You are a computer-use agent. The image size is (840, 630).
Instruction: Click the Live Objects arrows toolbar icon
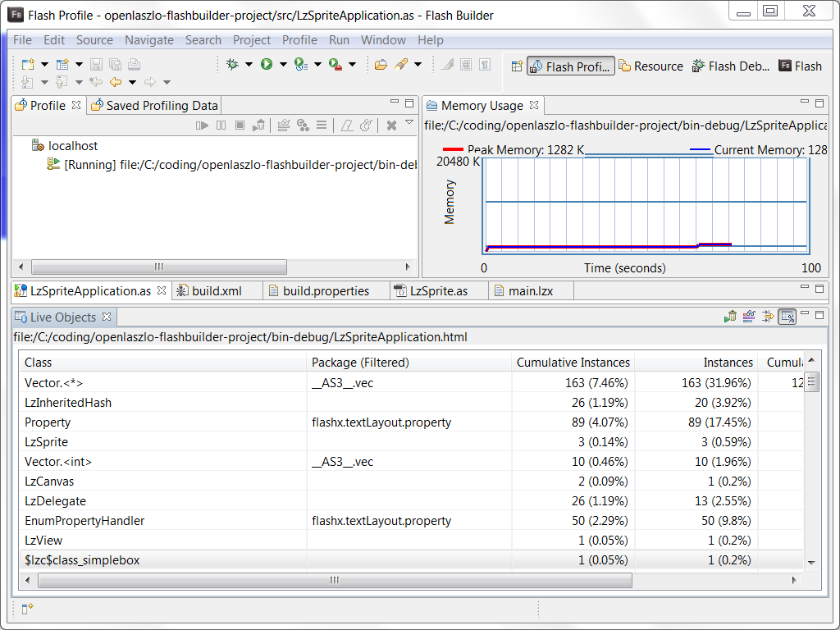tap(768, 317)
